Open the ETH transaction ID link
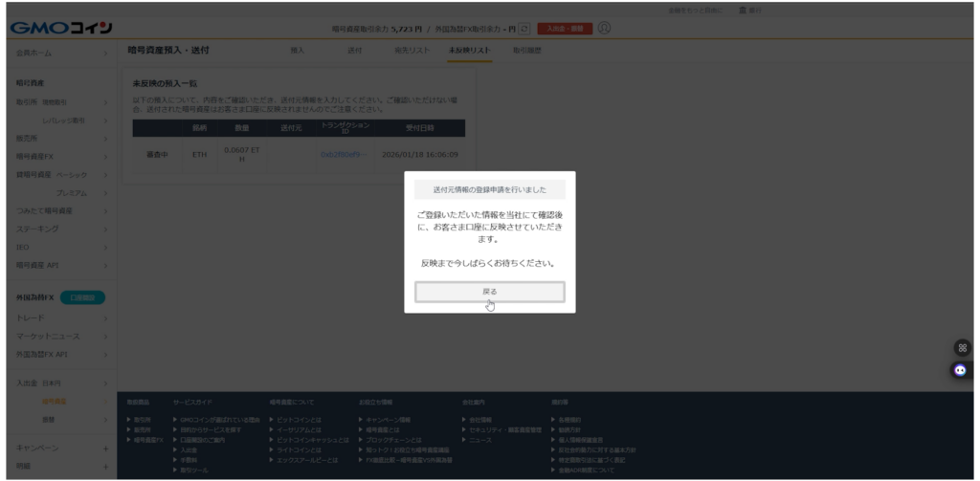 (343, 154)
